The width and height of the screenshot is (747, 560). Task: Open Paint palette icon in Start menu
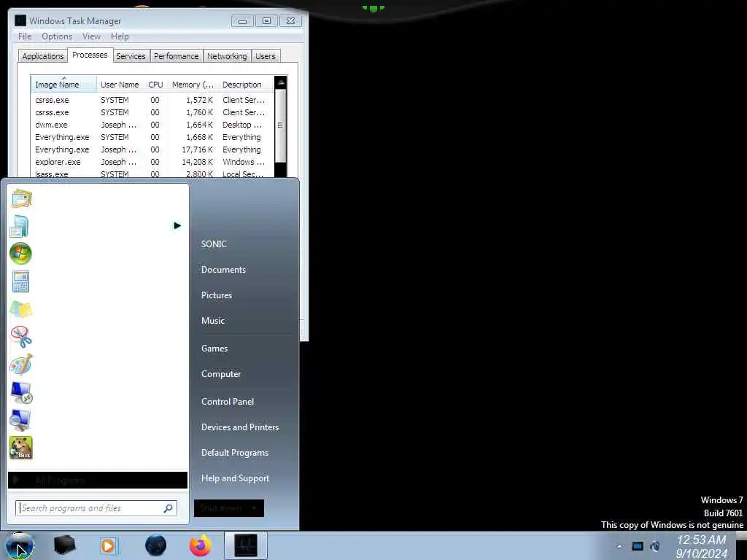(21, 365)
